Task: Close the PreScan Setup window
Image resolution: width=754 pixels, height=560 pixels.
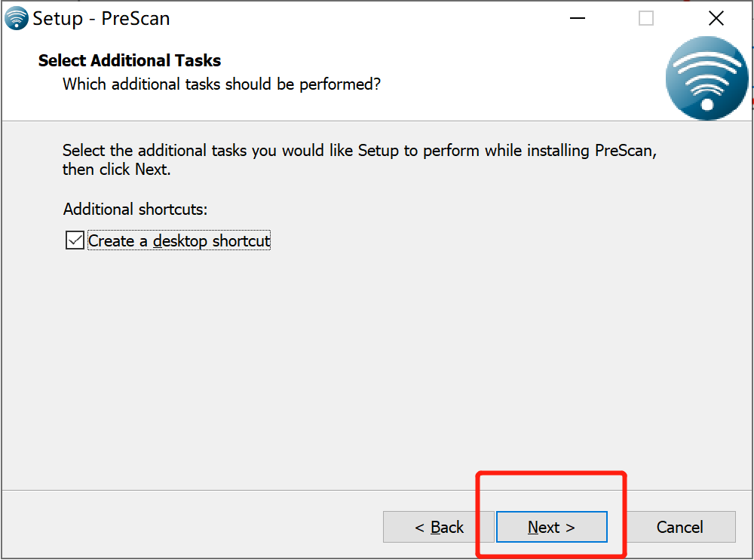Action: click(x=716, y=18)
